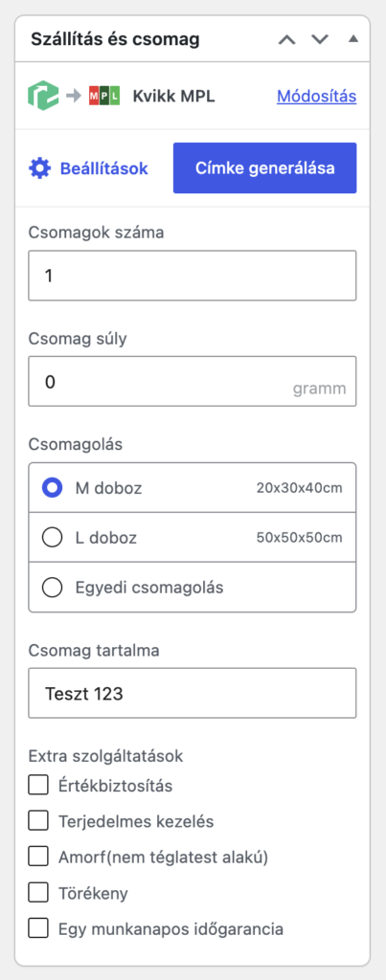
Task: Tick the Terjedelmes kezelés checkbox
Action: [38, 821]
